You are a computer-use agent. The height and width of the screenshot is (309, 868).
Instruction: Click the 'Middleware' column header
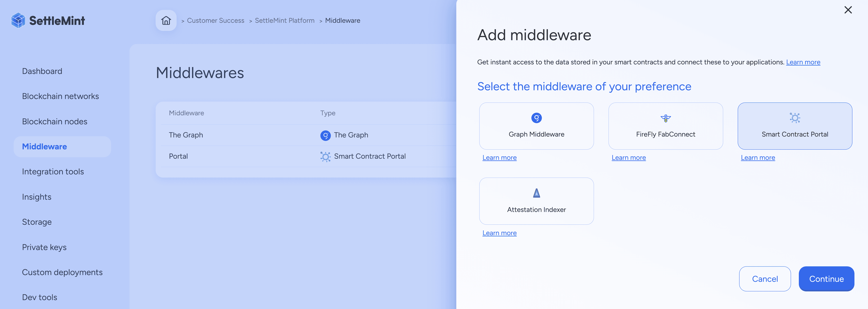pyautogui.click(x=186, y=113)
